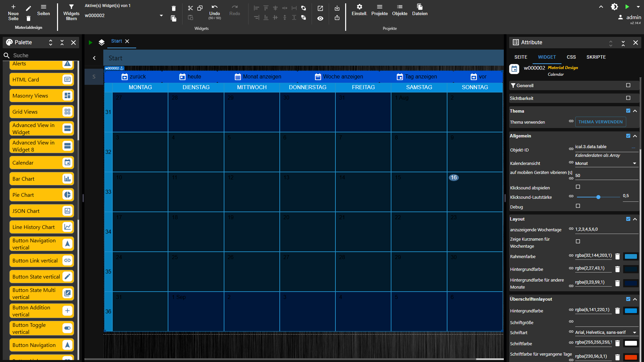Add HTML Card widget from palette
This screenshot has width=644, height=362.
click(42, 79)
